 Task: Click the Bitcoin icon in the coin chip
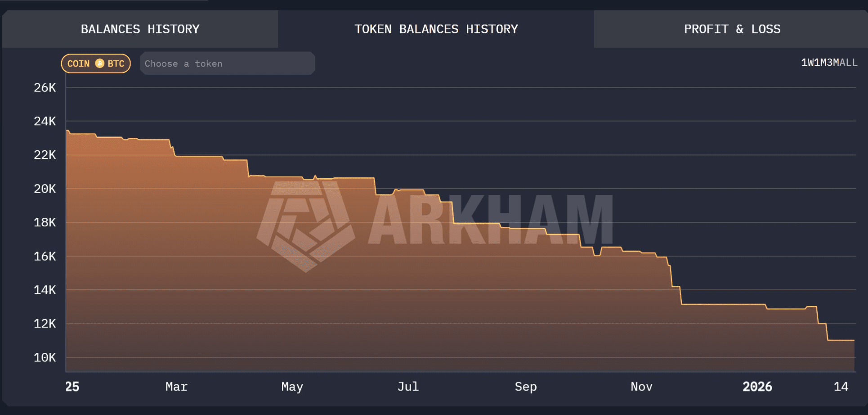(99, 63)
